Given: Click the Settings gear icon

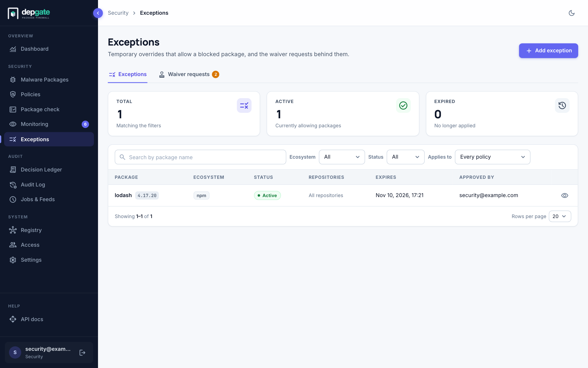Looking at the screenshot, I should point(13,260).
